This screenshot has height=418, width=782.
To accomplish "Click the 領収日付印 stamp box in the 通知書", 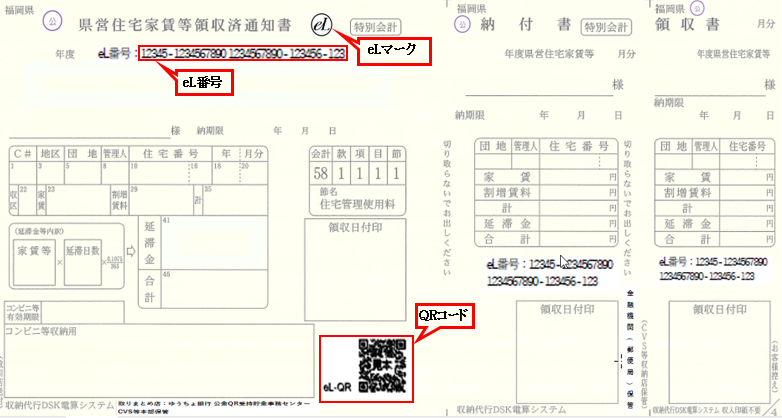I will coord(355,270).
